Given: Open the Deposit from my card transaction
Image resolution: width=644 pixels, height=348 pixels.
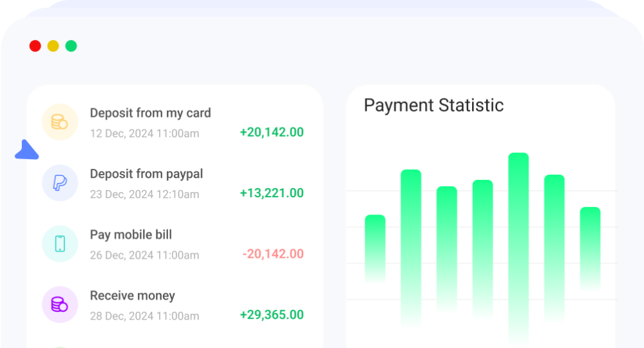Looking at the screenshot, I should [150, 113].
